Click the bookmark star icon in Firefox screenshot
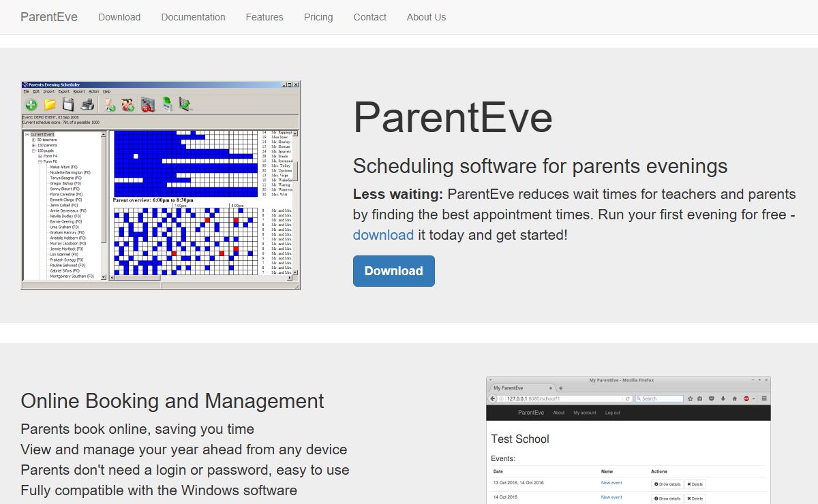Image resolution: width=818 pixels, height=504 pixels. (691, 398)
